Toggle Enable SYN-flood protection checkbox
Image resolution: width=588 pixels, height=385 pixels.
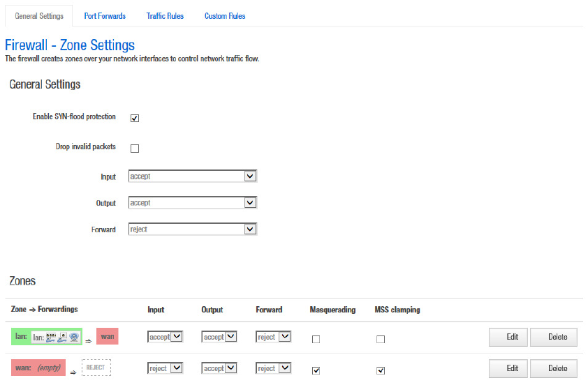(x=135, y=118)
